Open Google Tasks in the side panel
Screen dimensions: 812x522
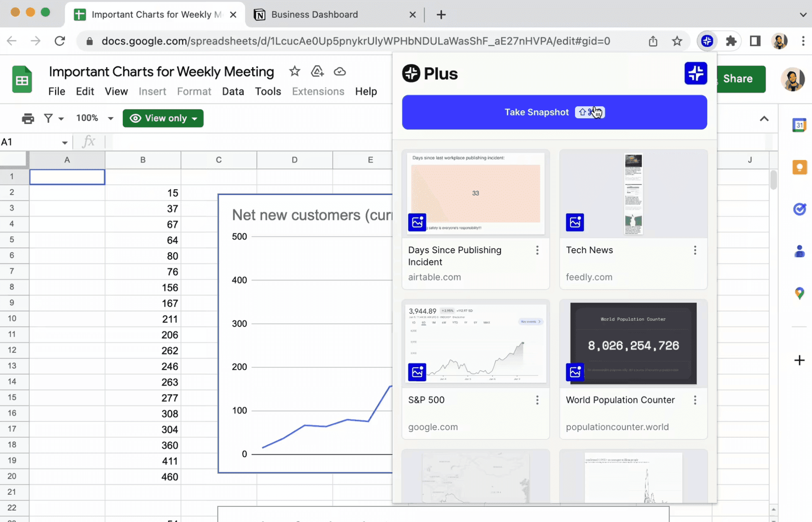(x=799, y=209)
